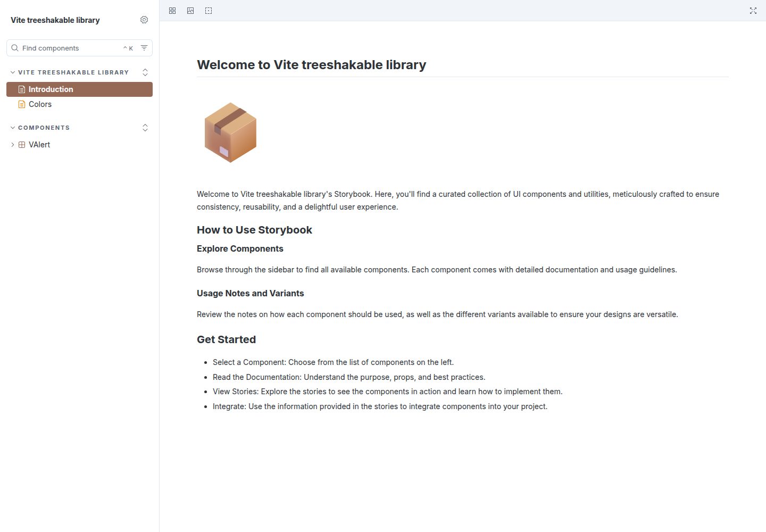Click the Read the Documentation bullet item
Screen dimensions: 766x532
click(x=349, y=377)
